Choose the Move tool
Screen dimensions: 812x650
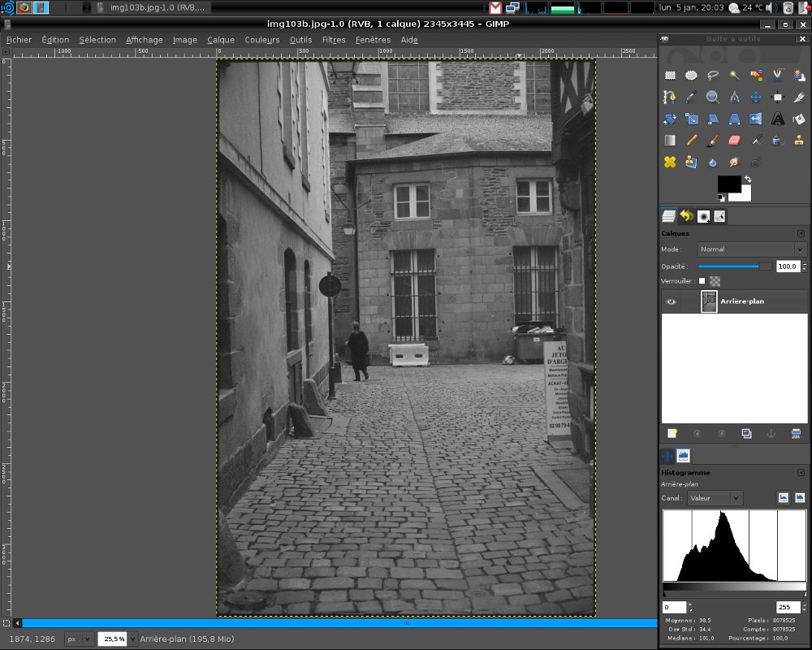755,97
